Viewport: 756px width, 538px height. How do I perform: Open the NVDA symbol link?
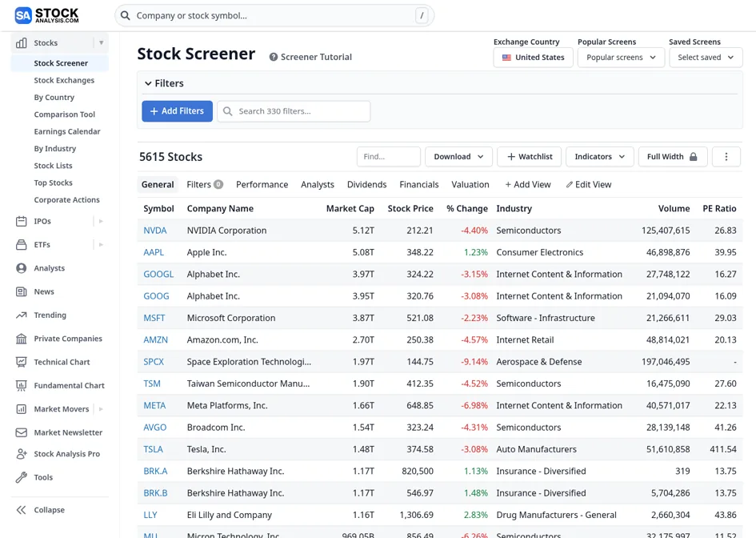(154, 230)
